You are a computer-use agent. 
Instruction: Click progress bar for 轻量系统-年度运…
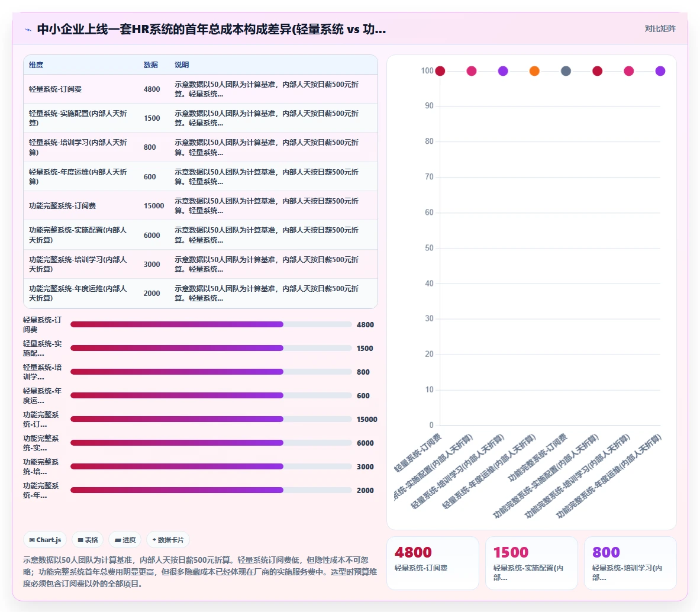(211, 395)
